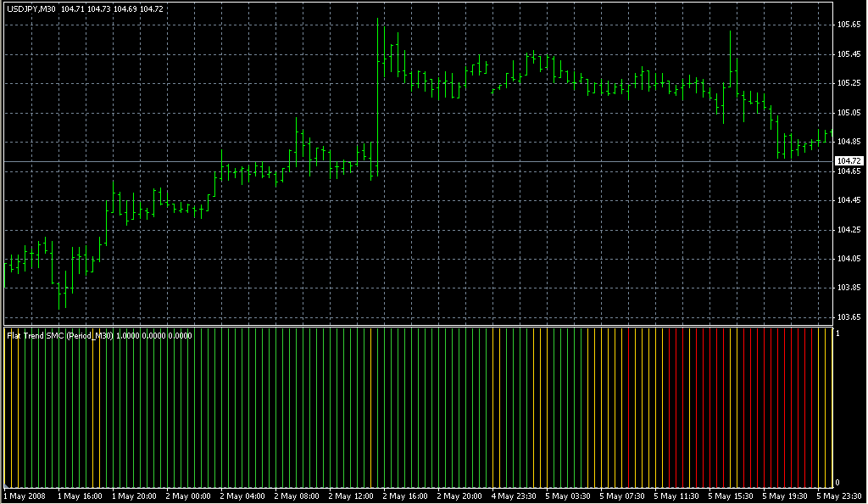Viewport: 868px width, 504px height.
Task: Click the 5 May 11:30 time label
Action: [x=677, y=495]
